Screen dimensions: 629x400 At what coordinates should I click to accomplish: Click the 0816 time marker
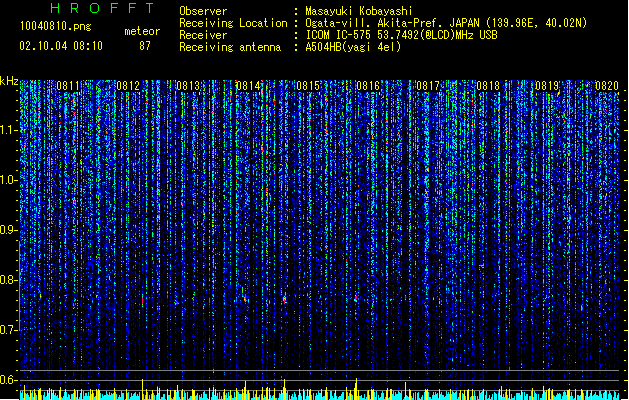[368, 86]
